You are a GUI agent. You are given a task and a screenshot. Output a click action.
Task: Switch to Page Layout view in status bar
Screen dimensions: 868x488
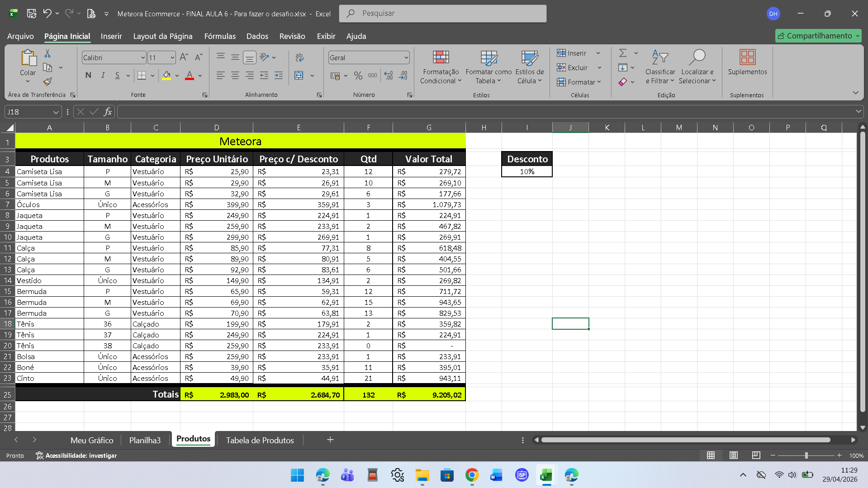click(x=733, y=455)
